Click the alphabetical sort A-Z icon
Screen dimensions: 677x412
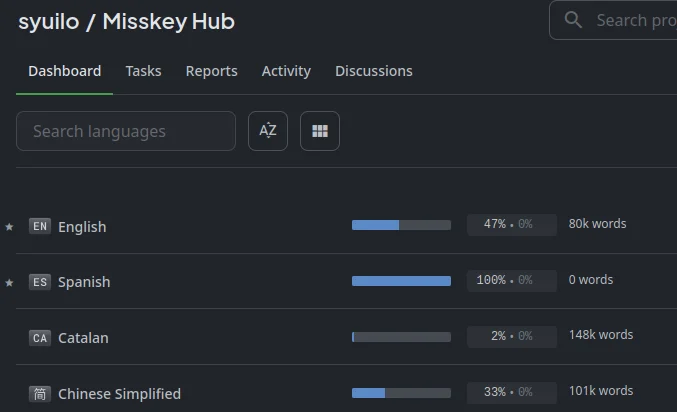[268, 131]
